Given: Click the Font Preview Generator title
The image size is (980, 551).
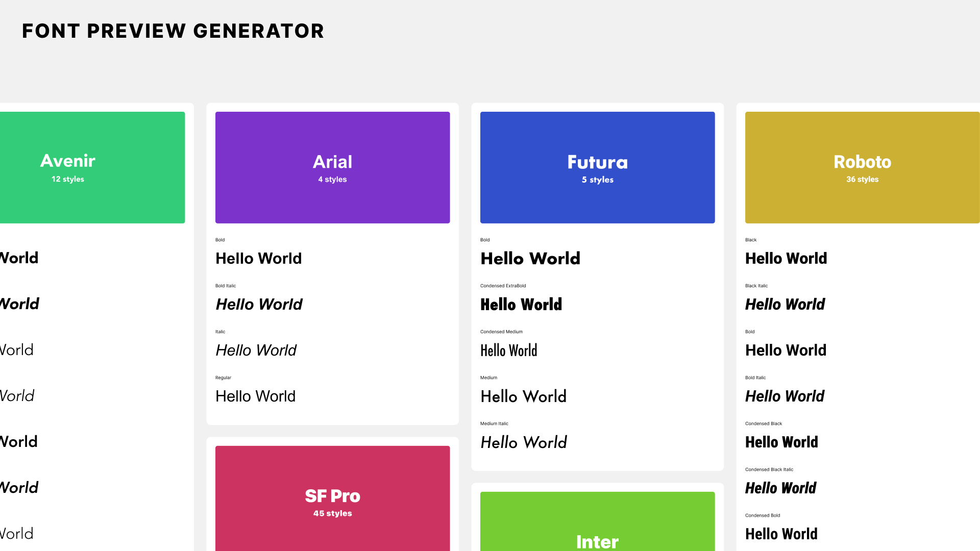Looking at the screenshot, I should [x=173, y=31].
